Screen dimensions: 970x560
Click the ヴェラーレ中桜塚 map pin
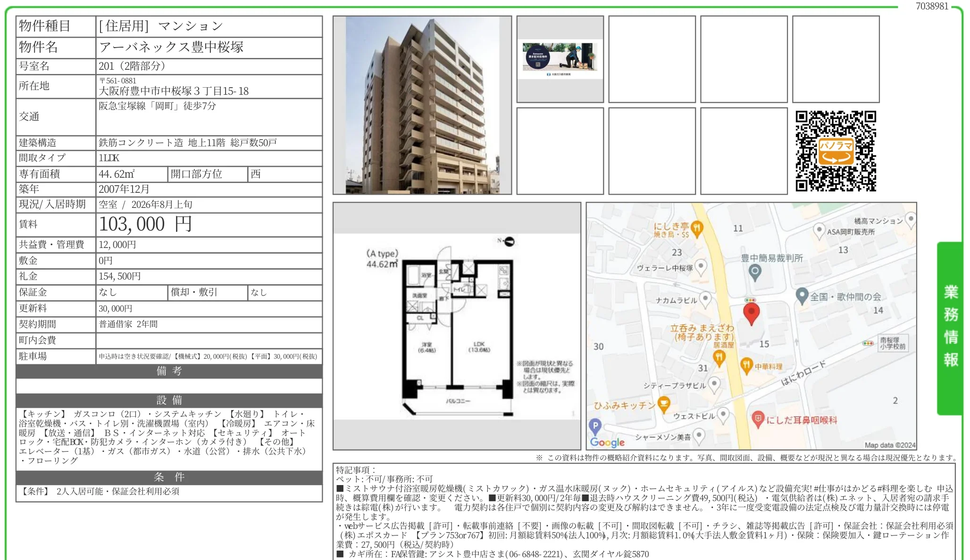(701, 267)
